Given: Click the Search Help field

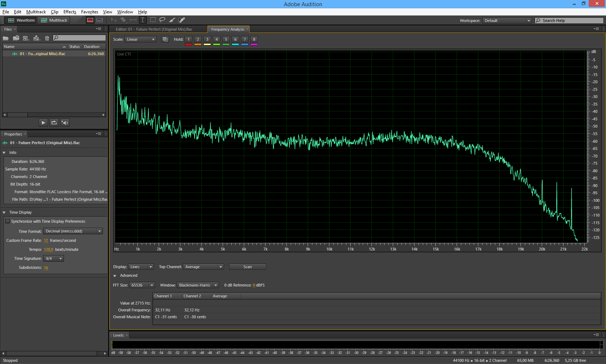Looking at the screenshot, I should [569, 21].
